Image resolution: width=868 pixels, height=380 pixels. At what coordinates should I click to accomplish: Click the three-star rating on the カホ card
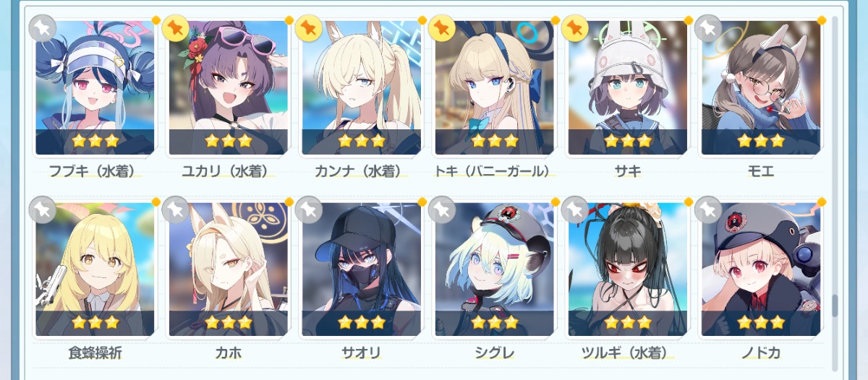pyautogui.click(x=228, y=322)
